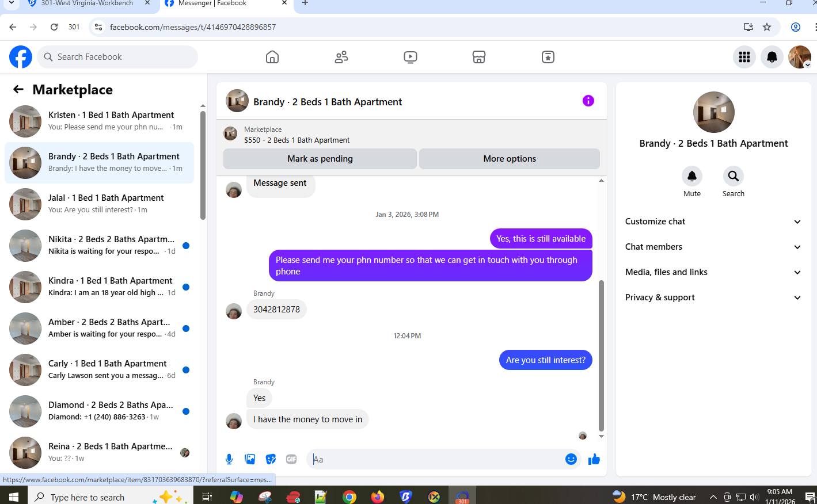Expand the Privacy & support section
817x504 pixels.
[713, 297]
